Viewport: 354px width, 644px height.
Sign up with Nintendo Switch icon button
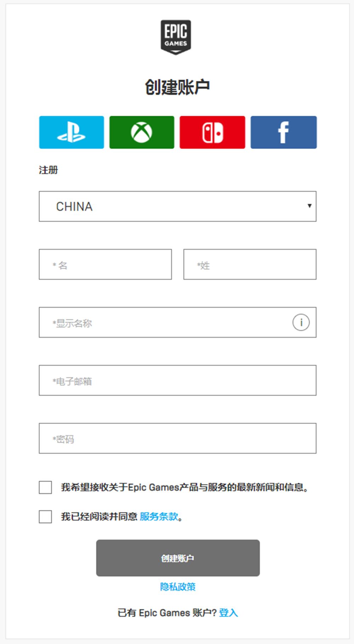point(212,132)
